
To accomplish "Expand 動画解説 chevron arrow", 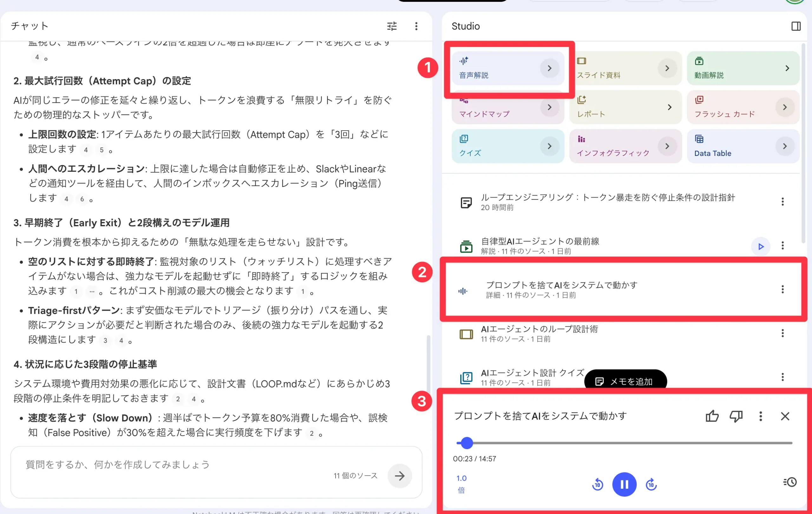I will (787, 68).
